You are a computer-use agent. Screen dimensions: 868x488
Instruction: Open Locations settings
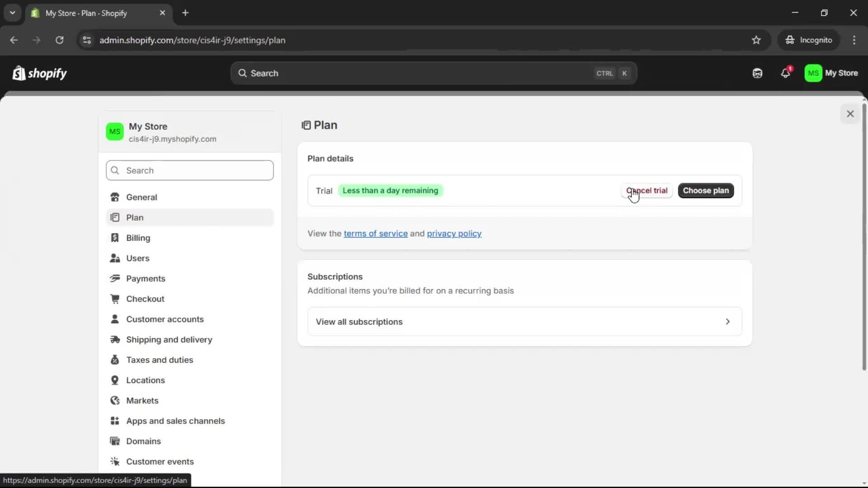(190, 380)
